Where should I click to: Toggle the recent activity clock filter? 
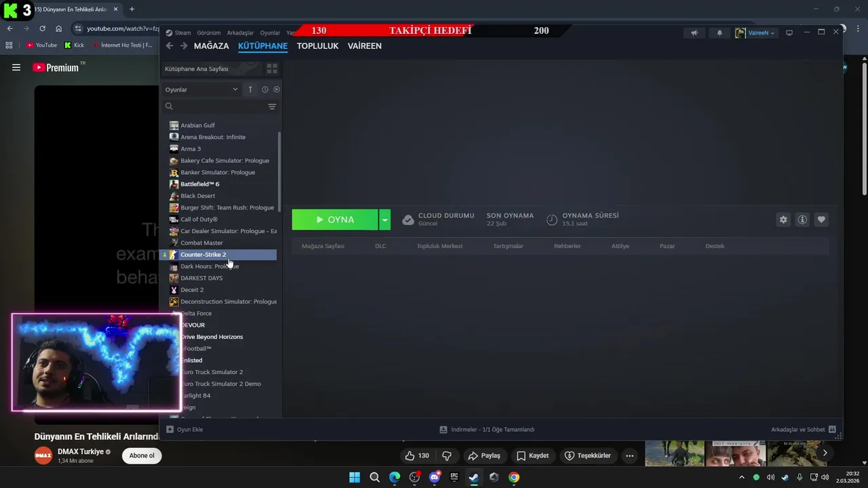[x=265, y=89]
